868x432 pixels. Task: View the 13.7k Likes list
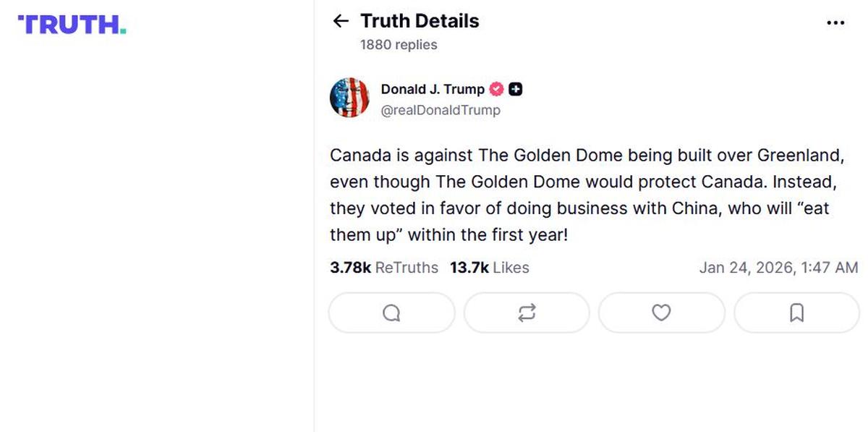(x=490, y=268)
